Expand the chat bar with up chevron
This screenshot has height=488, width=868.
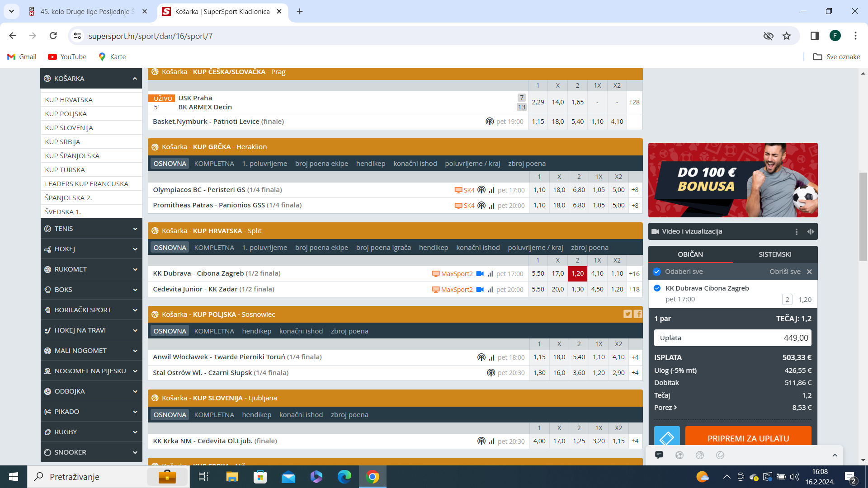pos(835,455)
